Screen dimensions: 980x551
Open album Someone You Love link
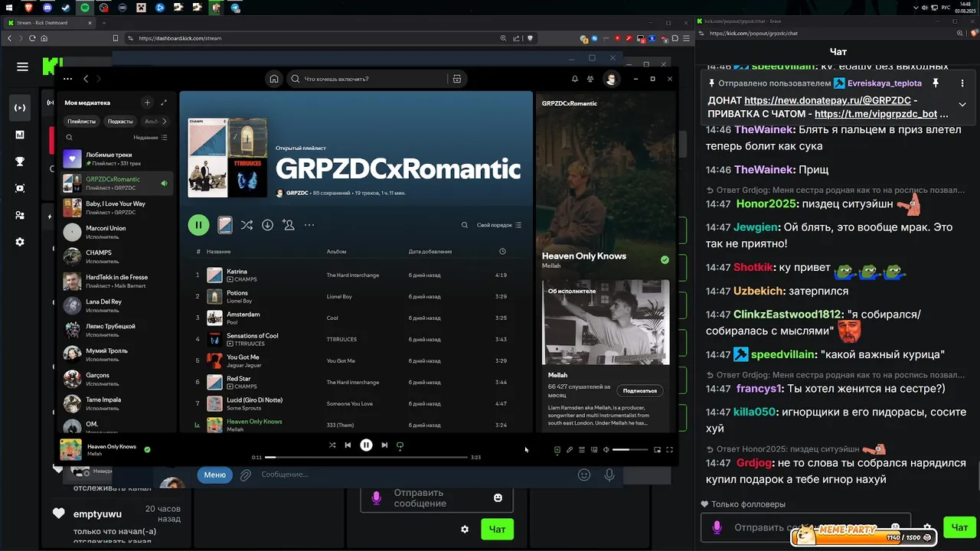tap(350, 403)
